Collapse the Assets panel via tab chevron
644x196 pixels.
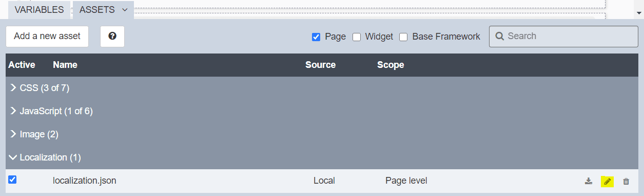click(125, 10)
